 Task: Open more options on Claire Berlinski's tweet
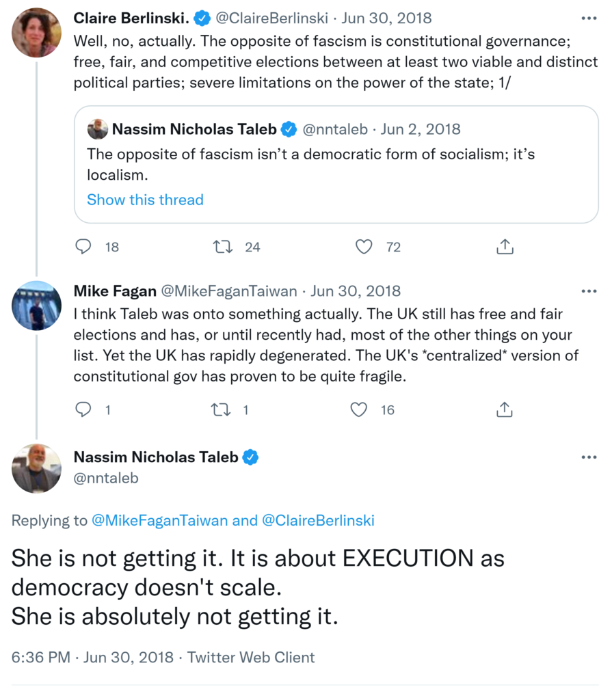(588, 18)
